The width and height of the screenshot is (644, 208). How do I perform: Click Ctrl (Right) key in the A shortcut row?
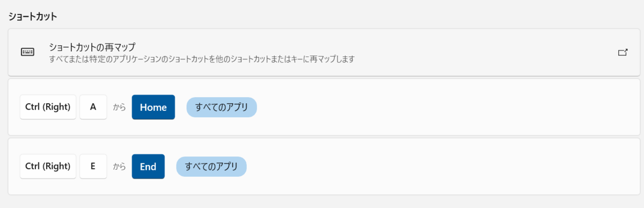tap(48, 107)
